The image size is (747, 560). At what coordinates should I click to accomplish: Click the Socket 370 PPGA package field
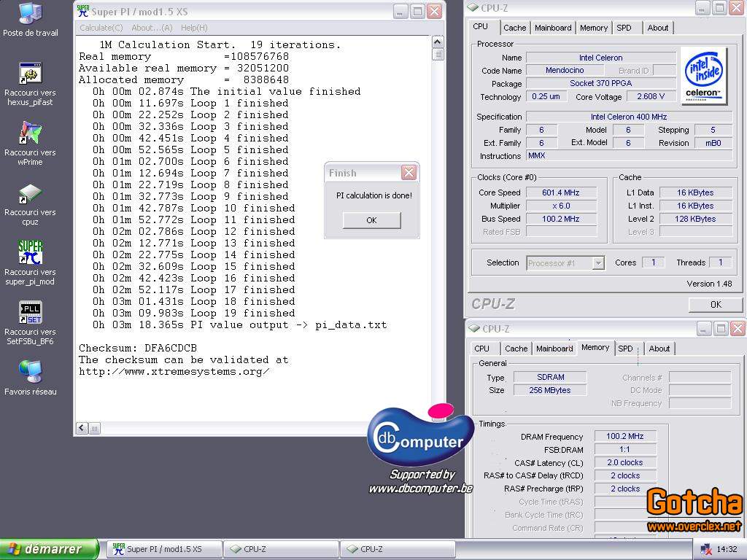(x=601, y=83)
